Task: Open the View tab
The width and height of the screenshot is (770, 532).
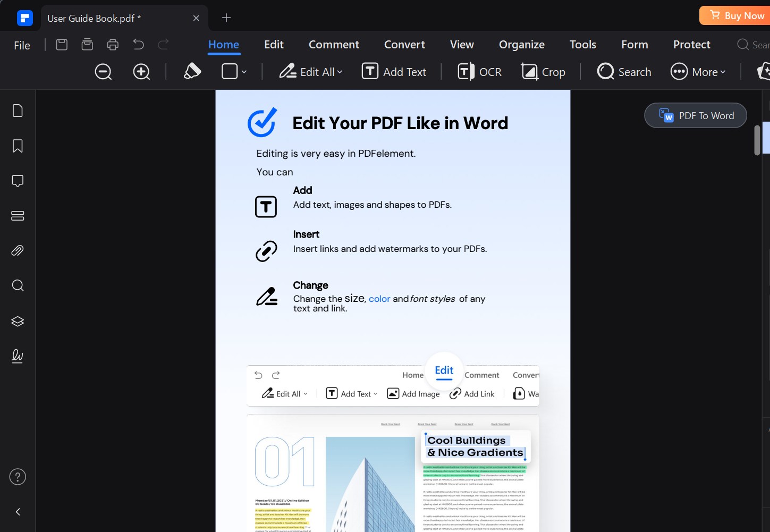Action: [462, 45]
